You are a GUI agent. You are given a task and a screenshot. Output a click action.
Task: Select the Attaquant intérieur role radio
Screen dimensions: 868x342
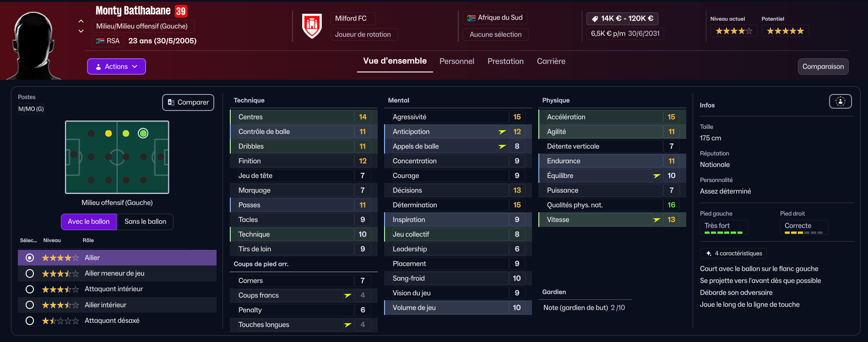pyautogui.click(x=30, y=289)
